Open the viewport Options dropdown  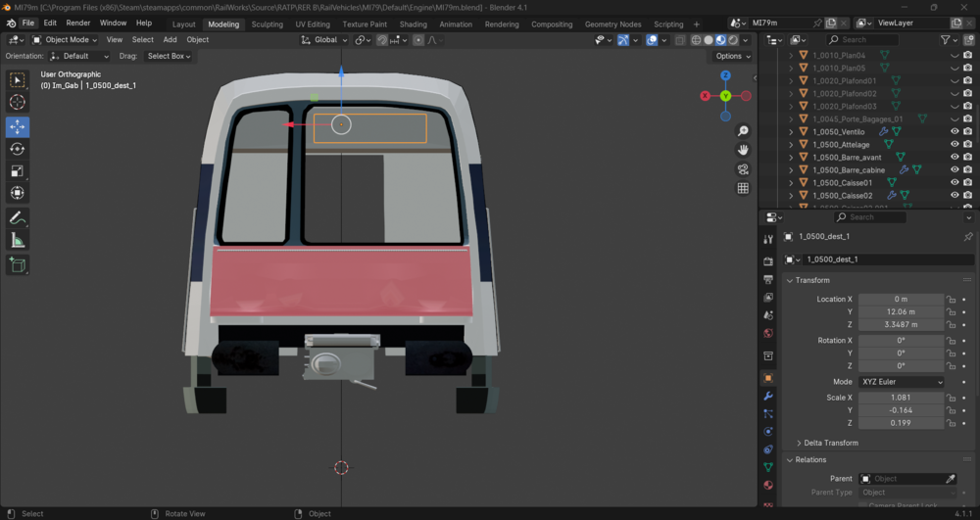[x=732, y=56]
